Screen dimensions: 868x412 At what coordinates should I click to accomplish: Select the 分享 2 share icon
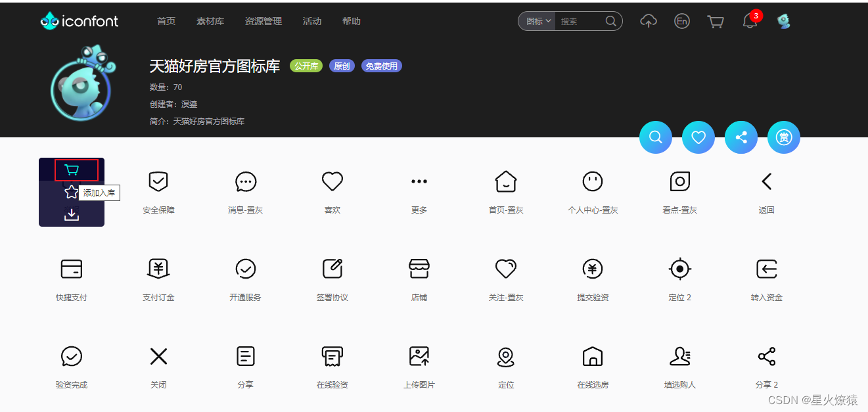click(767, 356)
